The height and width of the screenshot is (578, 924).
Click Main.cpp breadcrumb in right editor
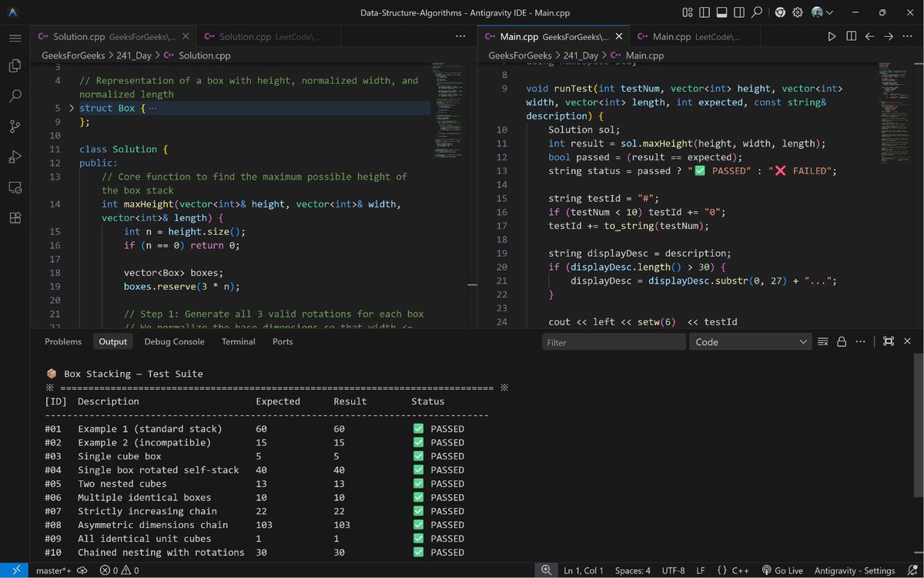(644, 55)
